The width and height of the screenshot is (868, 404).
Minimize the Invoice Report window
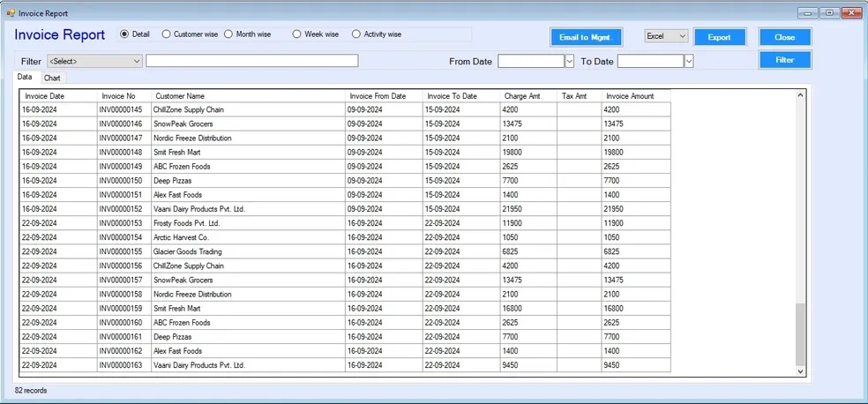(808, 13)
